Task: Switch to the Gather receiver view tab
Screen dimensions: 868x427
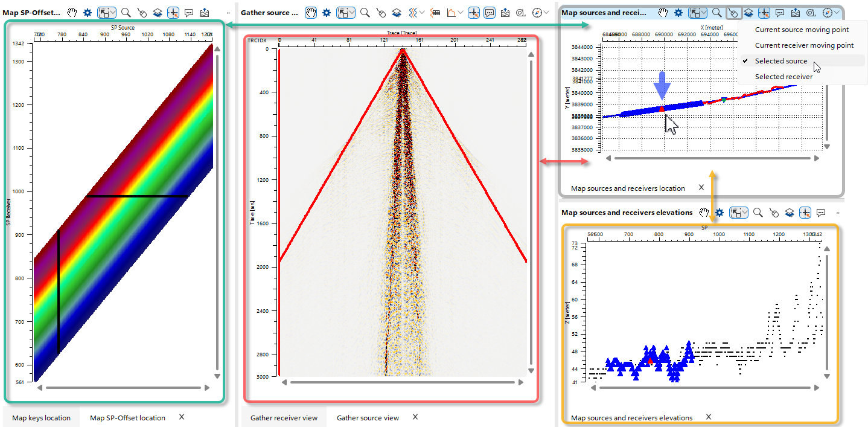Action: pyautogui.click(x=284, y=417)
